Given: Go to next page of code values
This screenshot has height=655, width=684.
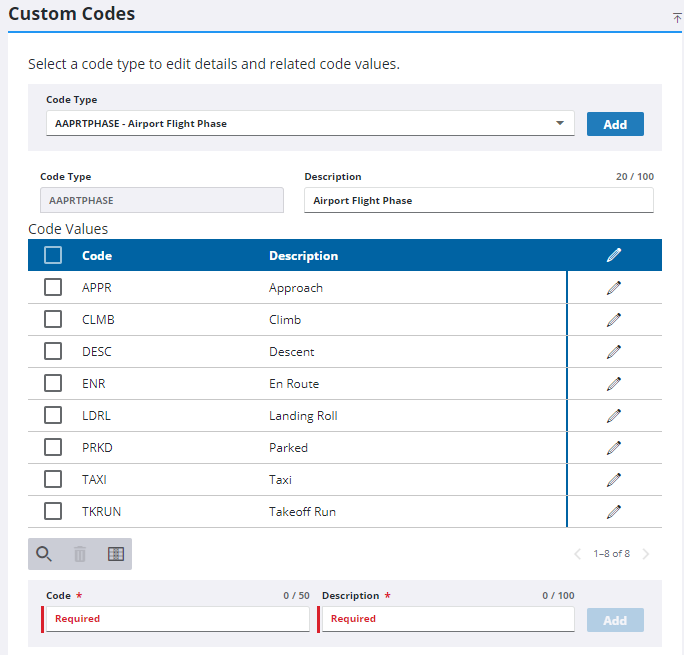Looking at the screenshot, I should [x=646, y=554].
